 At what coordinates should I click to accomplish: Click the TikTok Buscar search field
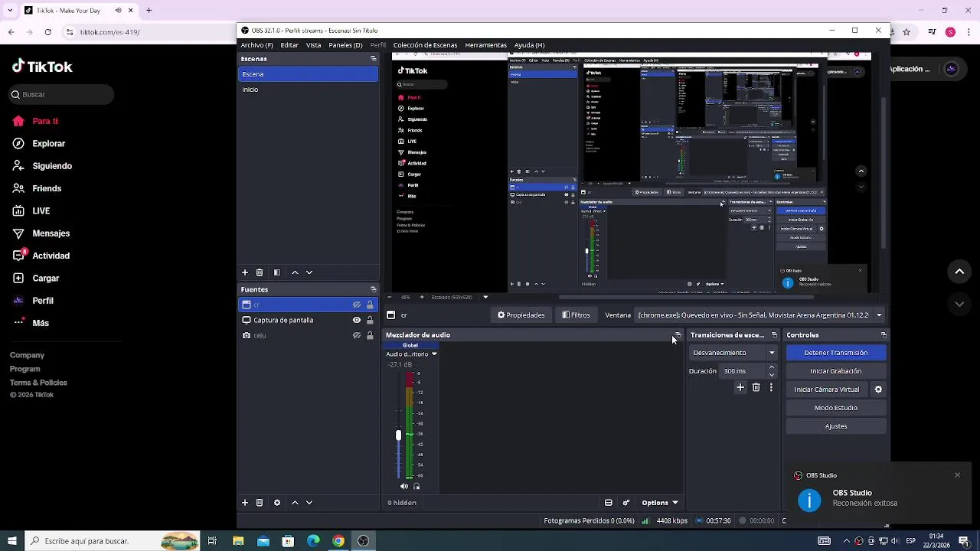pyautogui.click(x=61, y=94)
